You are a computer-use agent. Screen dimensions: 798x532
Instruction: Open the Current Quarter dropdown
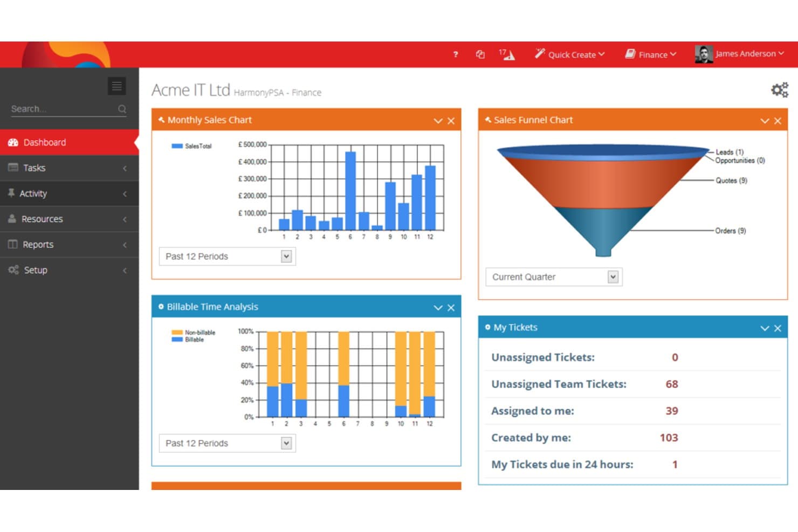[x=554, y=277]
